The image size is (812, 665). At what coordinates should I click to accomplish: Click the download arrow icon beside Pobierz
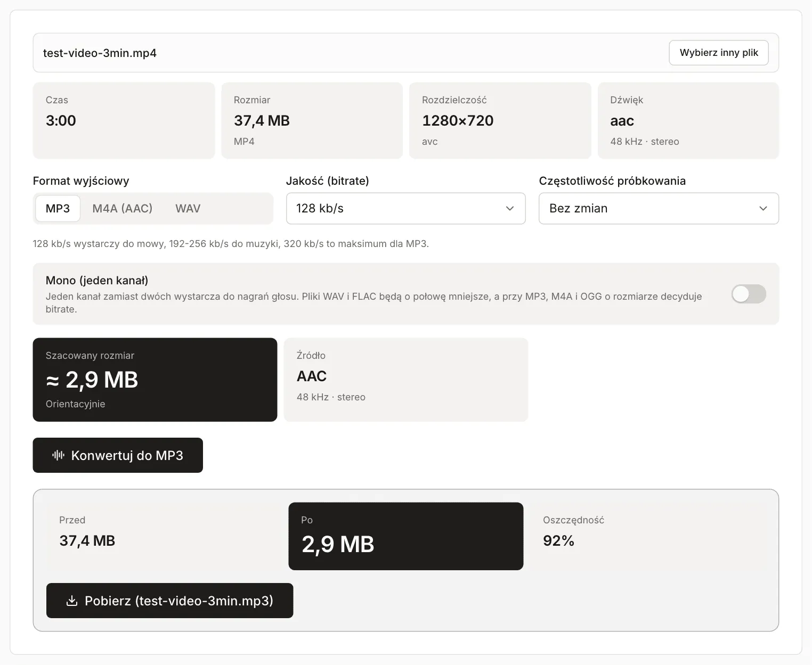tap(71, 601)
